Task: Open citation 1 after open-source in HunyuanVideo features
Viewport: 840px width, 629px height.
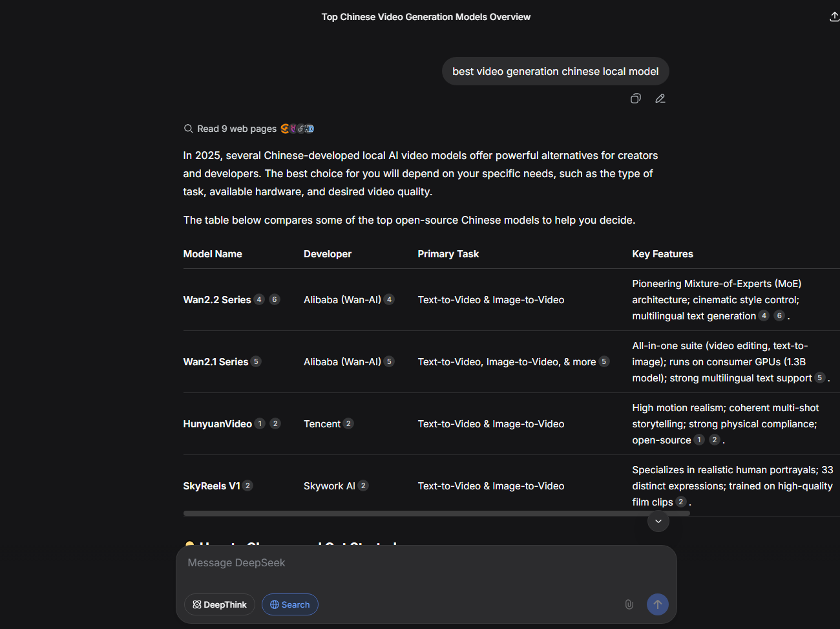Action: coord(699,440)
